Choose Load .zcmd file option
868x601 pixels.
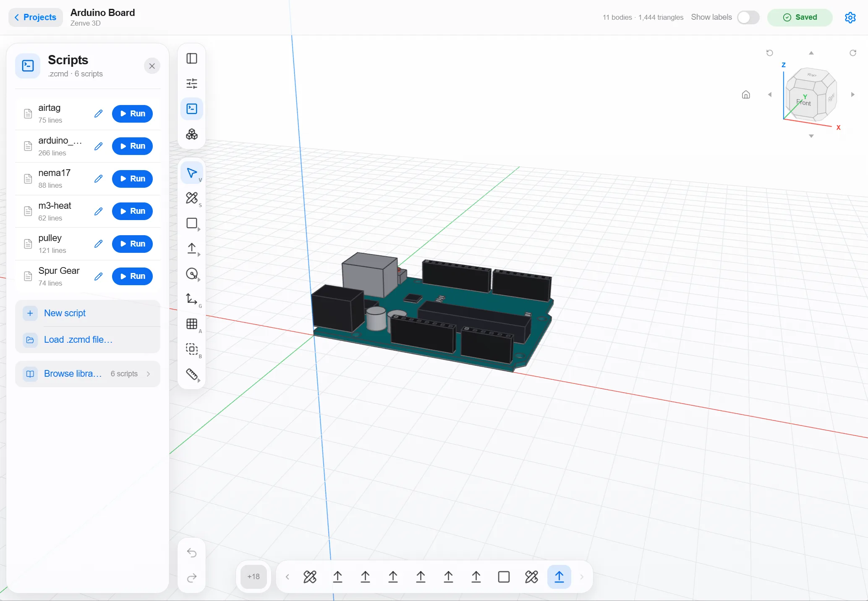coord(88,339)
